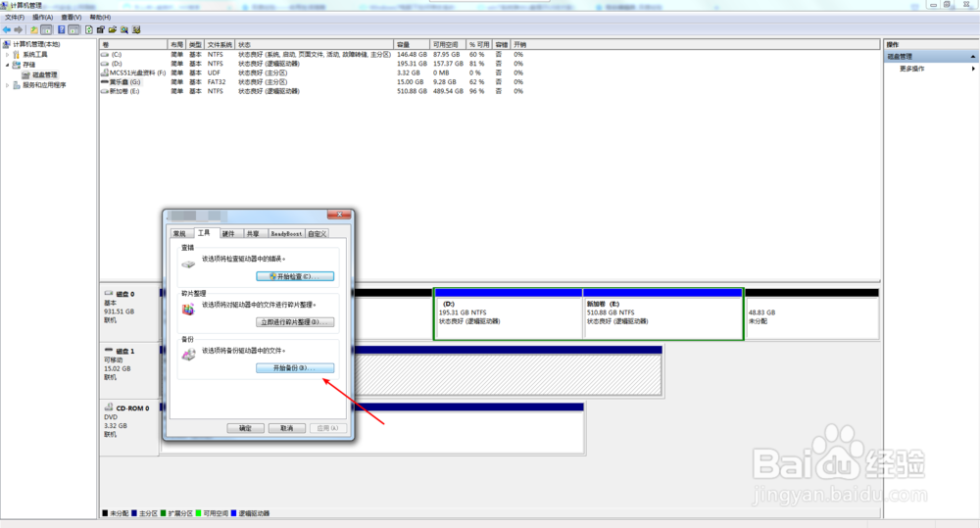Click the 立即进行碎片整理(D)... button

[x=294, y=322]
